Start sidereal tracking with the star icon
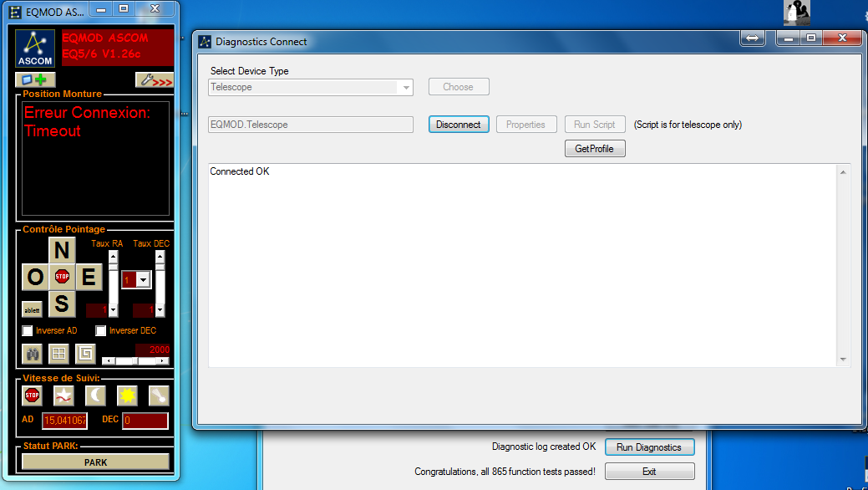The image size is (868, 490). pyautogui.click(x=63, y=396)
